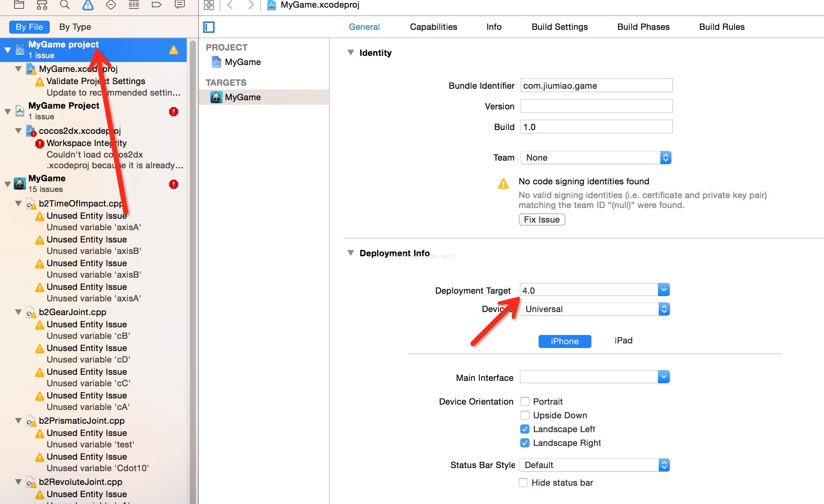Click the Fix Issue button
This screenshot has width=824, height=504.
(542, 219)
